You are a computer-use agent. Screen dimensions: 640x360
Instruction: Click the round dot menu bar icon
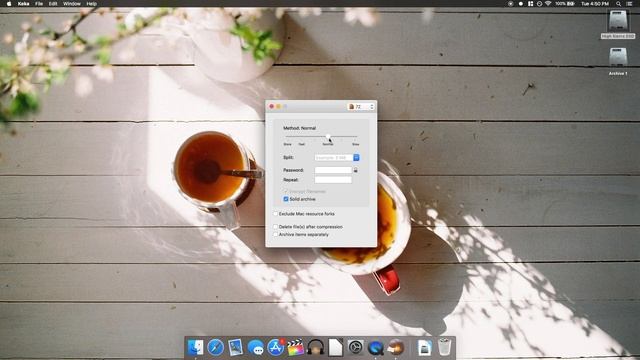pyautogui.click(x=521, y=4)
